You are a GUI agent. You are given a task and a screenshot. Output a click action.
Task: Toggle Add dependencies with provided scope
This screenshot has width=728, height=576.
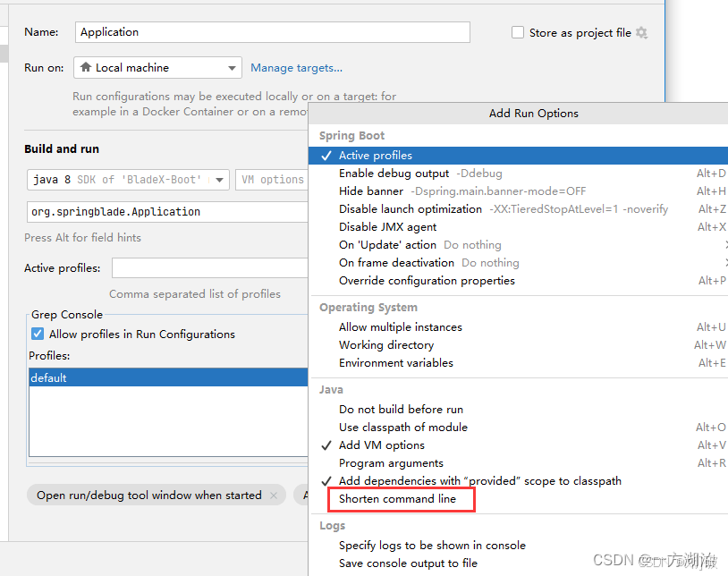point(518,481)
